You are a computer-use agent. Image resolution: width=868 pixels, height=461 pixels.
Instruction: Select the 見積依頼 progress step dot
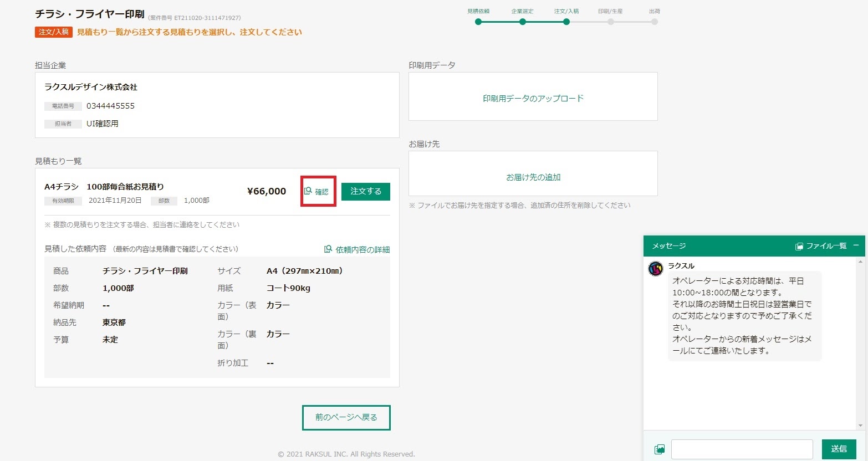pos(478,22)
